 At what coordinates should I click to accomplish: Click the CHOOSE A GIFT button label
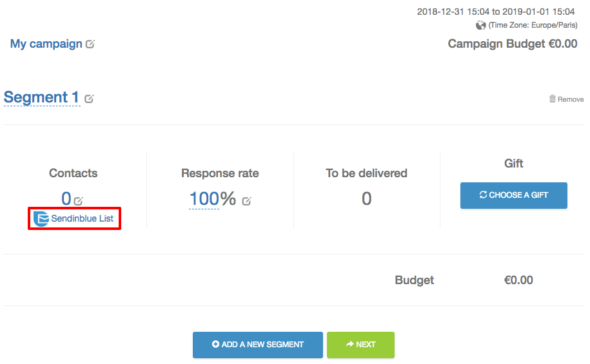pos(518,195)
